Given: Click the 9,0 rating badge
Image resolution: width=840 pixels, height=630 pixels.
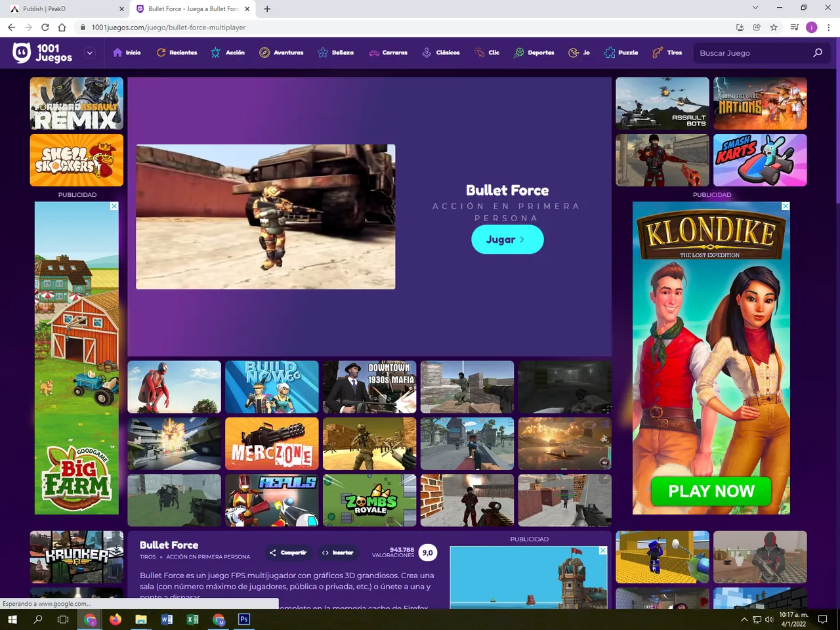Looking at the screenshot, I should pyautogui.click(x=428, y=553).
